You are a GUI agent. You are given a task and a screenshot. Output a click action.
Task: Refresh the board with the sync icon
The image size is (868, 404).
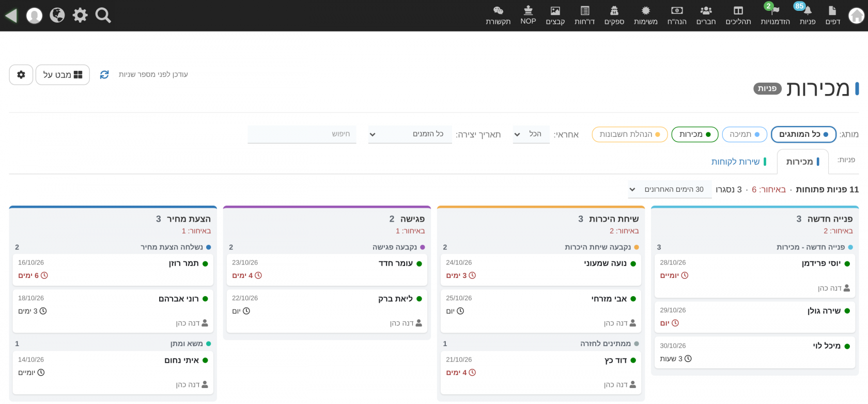click(x=104, y=74)
